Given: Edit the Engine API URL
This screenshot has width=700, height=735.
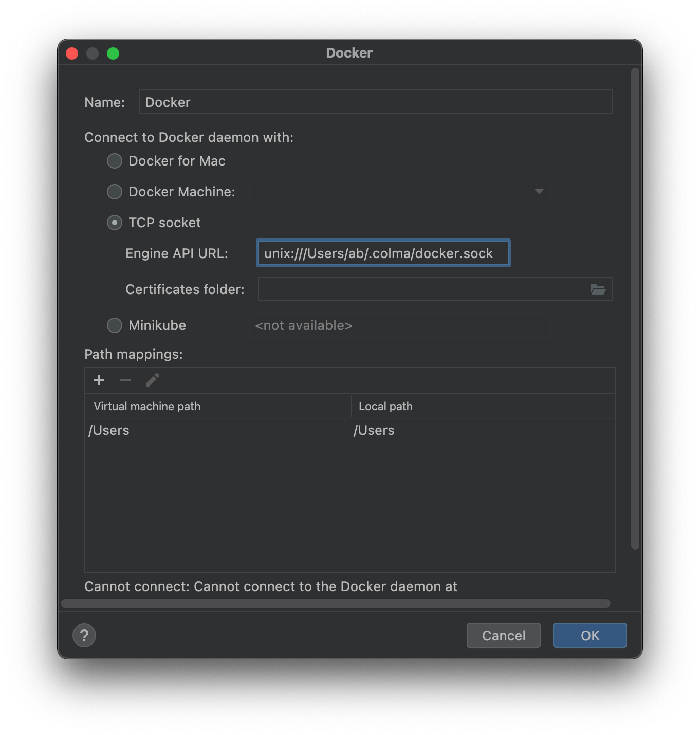Looking at the screenshot, I should point(383,253).
